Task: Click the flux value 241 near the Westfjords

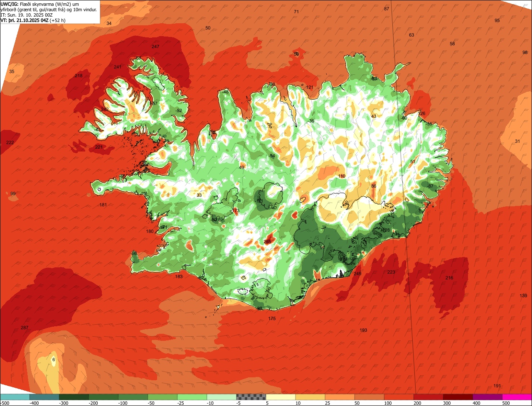Action: (x=118, y=67)
